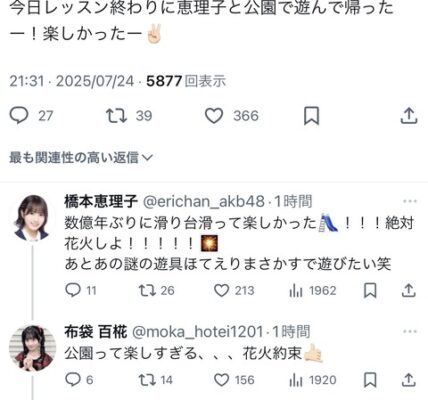428x400 pixels.
Task: Open more options on 橋本恵理子's reply
Action: [410, 201]
